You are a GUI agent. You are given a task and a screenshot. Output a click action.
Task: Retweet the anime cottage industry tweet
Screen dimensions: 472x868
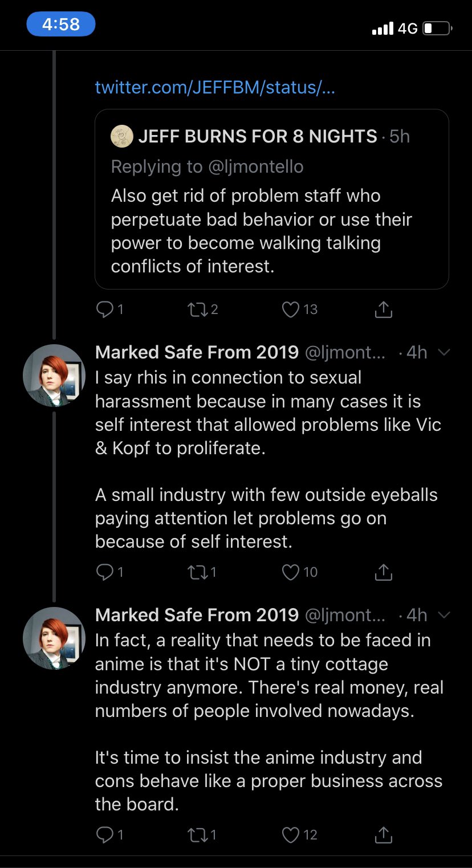click(x=196, y=835)
